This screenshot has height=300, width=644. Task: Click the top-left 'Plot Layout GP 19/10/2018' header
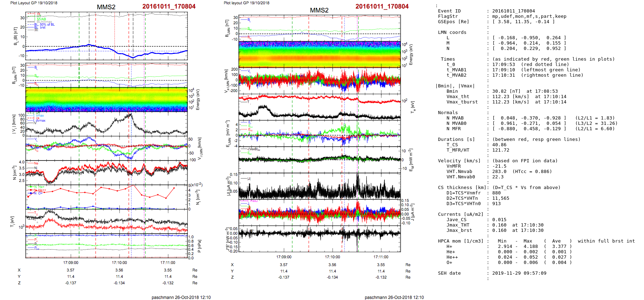tap(34, 3)
